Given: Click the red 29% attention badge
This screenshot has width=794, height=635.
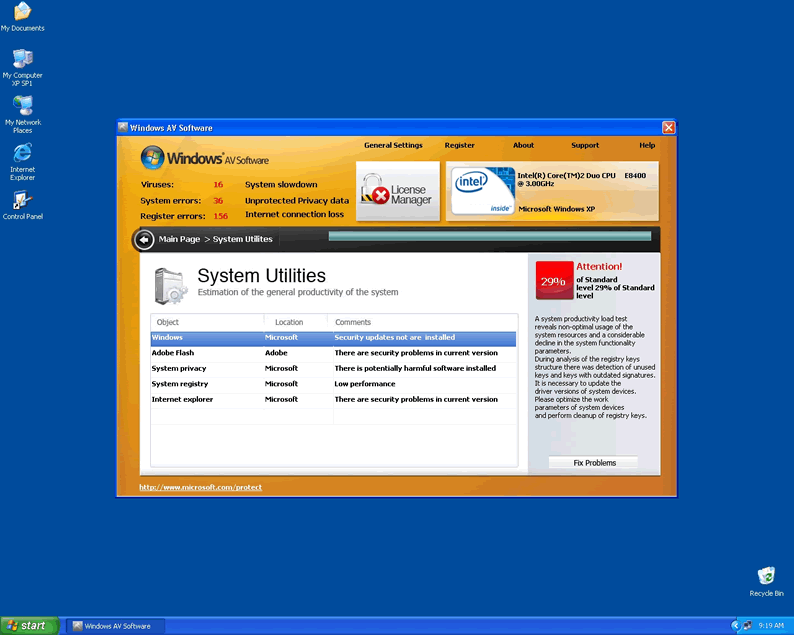Looking at the screenshot, I should [x=554, y=281].
